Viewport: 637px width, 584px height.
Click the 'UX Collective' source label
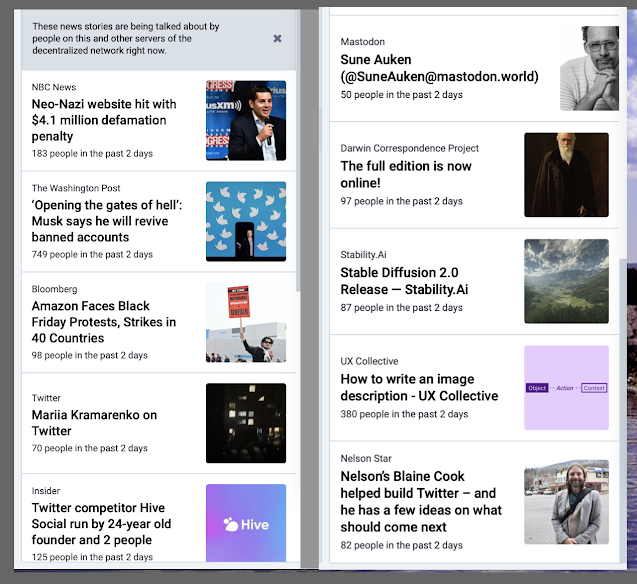(369, 361)
